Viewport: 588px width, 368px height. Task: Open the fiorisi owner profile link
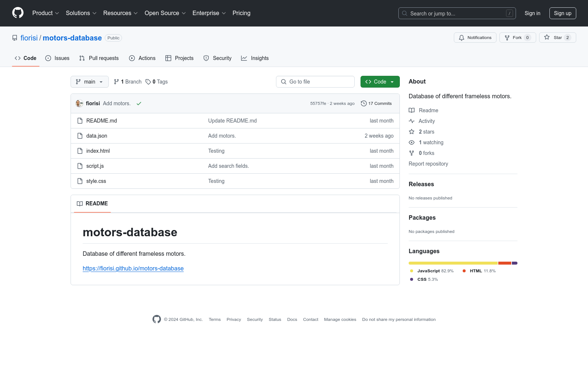(29, 38)
